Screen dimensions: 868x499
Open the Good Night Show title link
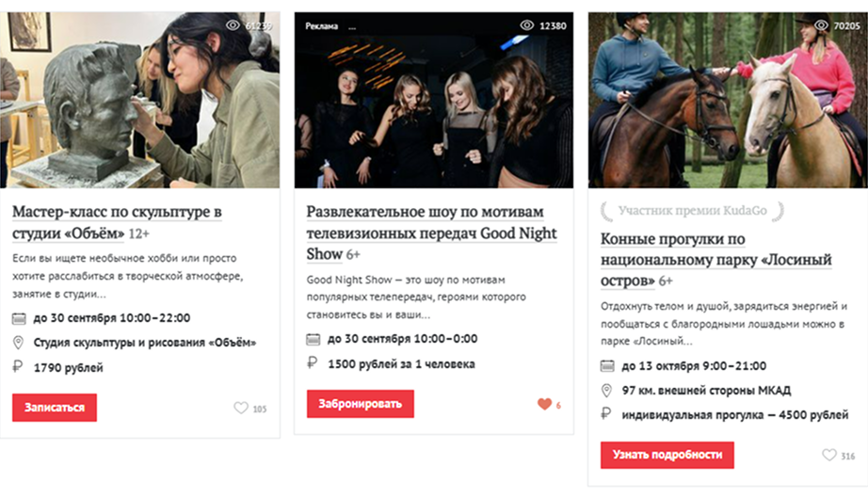click(x=432, y=233)
